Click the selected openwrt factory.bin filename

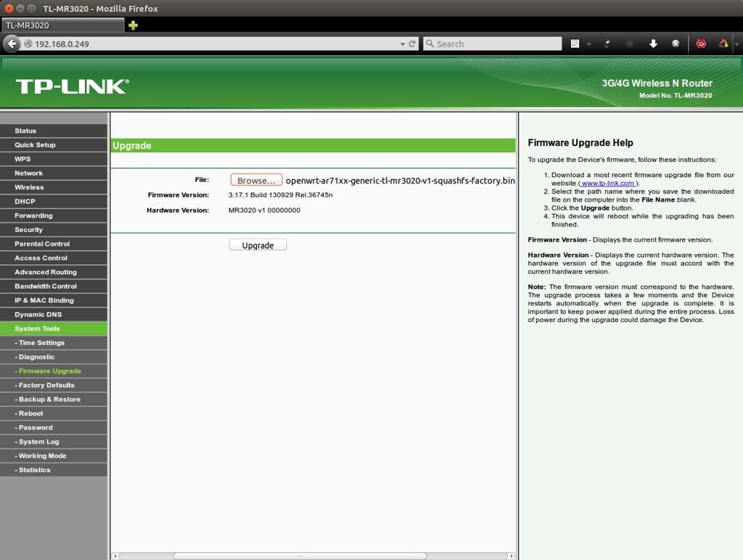pyautogui.click(x=400, y=181)
